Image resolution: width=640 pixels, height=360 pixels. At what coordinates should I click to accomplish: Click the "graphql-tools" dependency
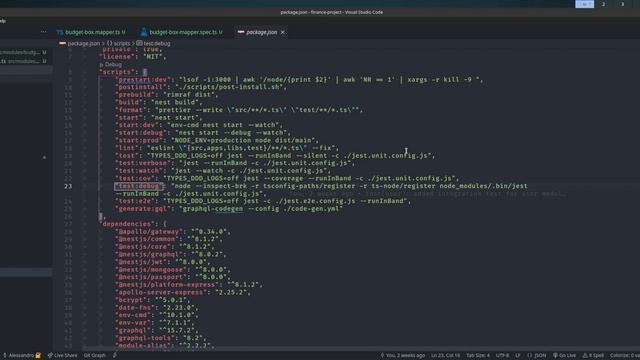145,338
